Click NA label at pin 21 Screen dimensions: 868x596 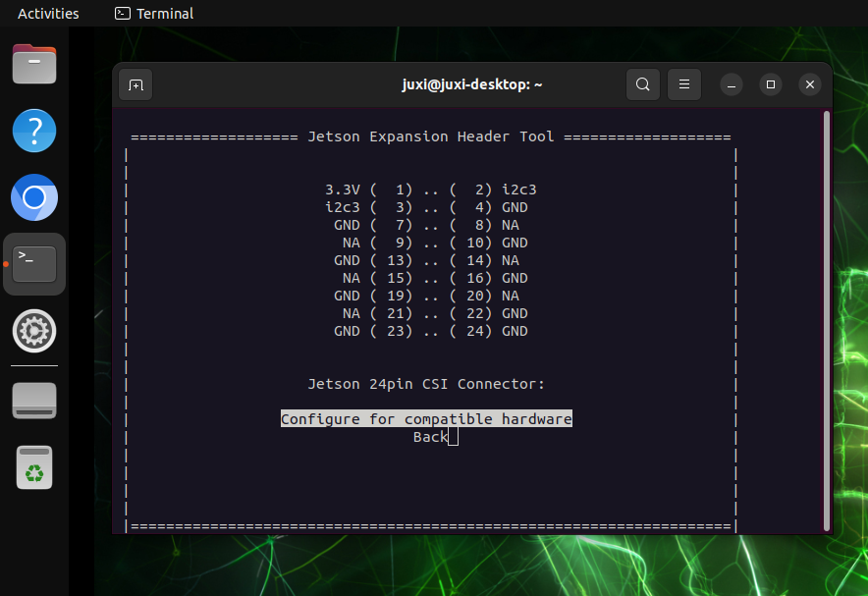351,314
